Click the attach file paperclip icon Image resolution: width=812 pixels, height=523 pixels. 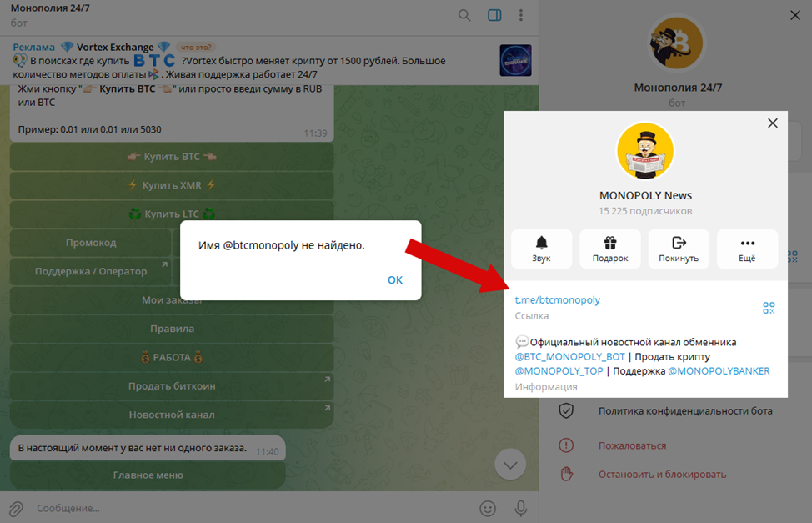[16, 509]
